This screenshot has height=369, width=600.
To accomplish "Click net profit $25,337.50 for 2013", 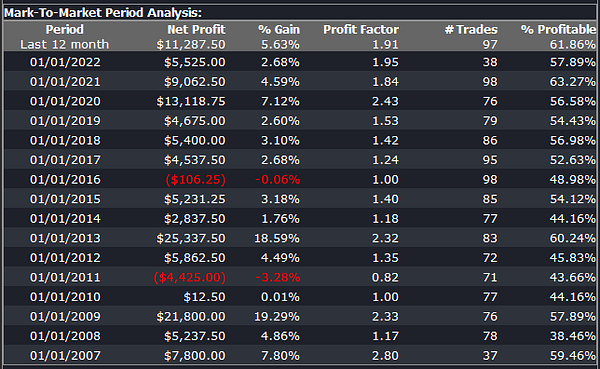I will (x=191, y=238).
